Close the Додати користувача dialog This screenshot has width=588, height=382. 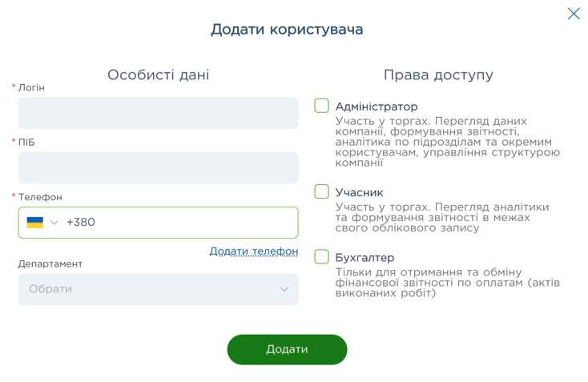[574, 14]
